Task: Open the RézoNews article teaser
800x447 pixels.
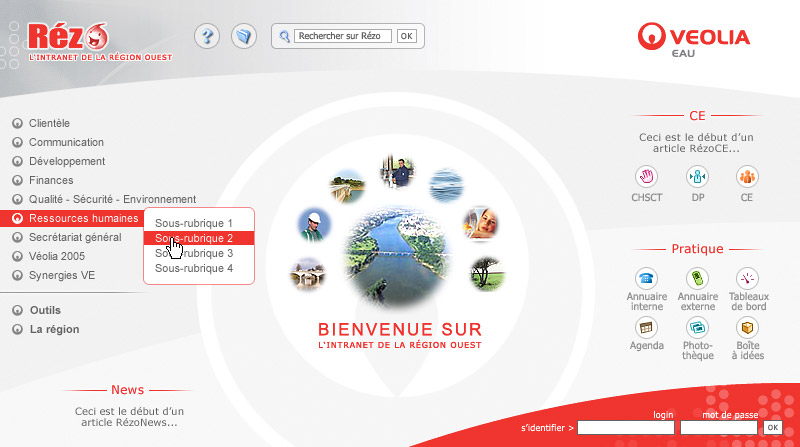Action: [x=129, y=417]
